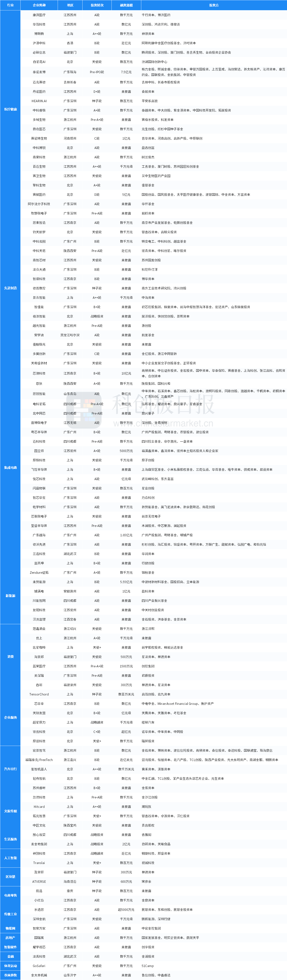Select the '人工智能' industry cell
Image resolution: width=287 pixels, height=980 pixels.
pyautogui.click(x=10, y=858)
